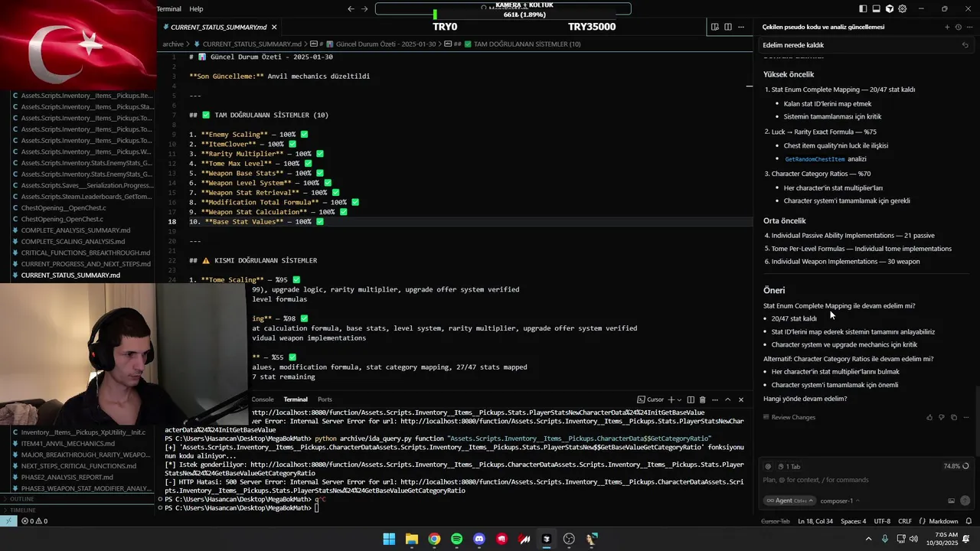
Task: Click the Cursor cube icon in title bar
Action: point(889,9)
